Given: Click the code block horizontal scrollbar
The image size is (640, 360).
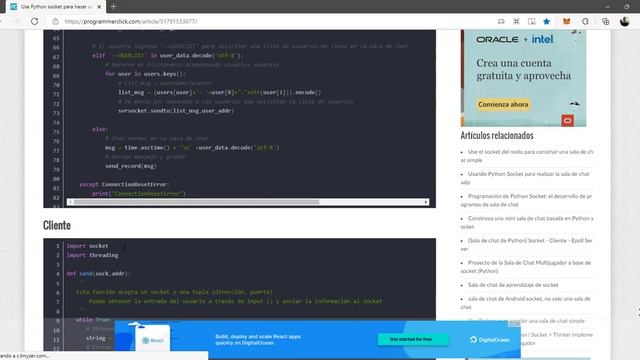Looking at the screenshot, I should click(196, 202).
